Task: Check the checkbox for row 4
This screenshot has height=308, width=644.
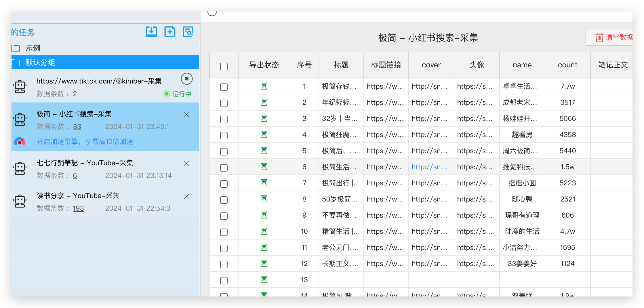Action: click(224, 136)
